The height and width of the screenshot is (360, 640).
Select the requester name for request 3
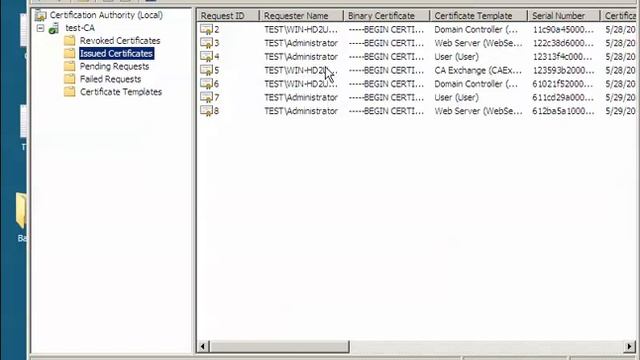[301, 43]
